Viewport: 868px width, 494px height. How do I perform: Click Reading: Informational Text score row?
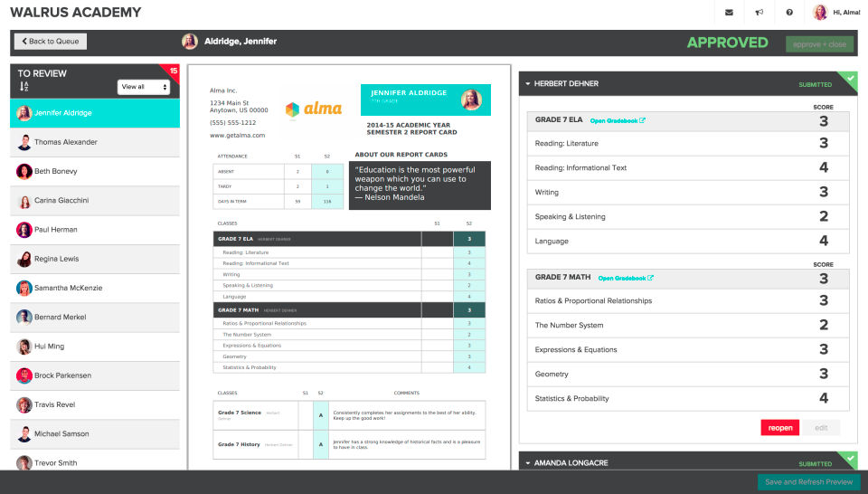688,167
